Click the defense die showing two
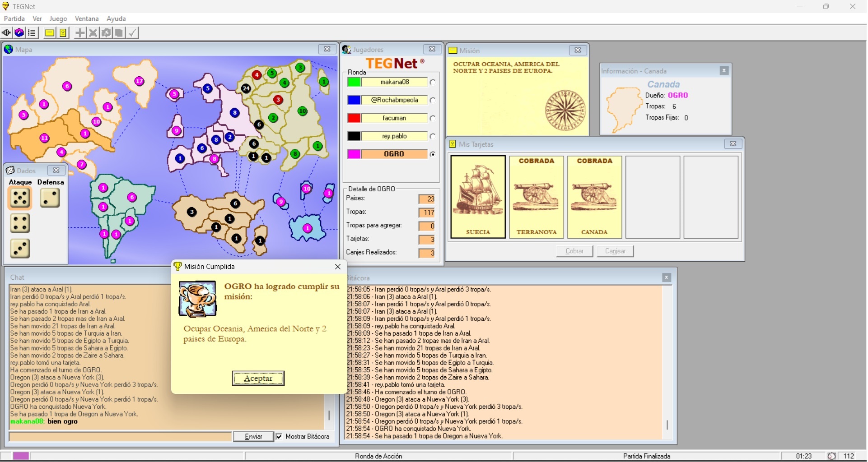Screen dimensions: 868x462 [50, 198]
